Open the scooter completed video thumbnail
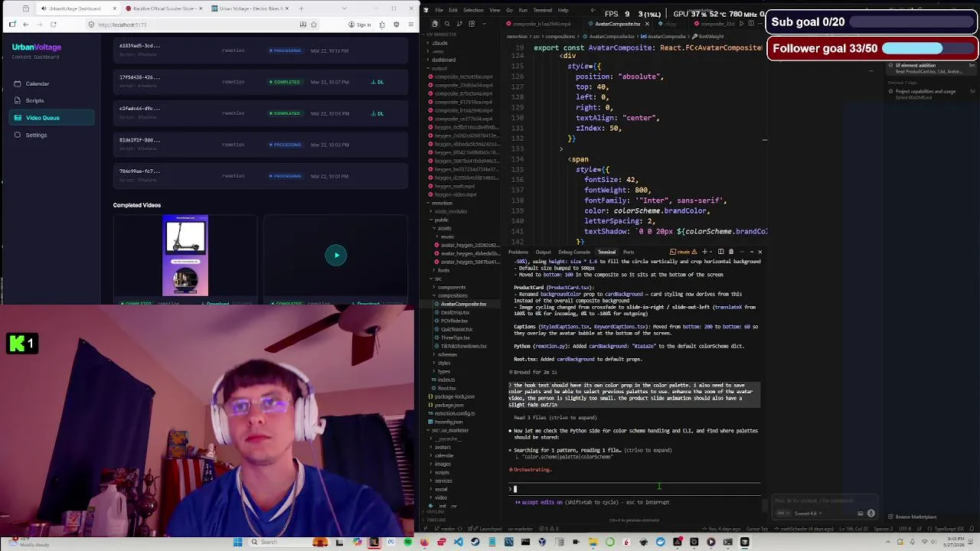The width and height of the screenshot is (980, 551). 185,256
